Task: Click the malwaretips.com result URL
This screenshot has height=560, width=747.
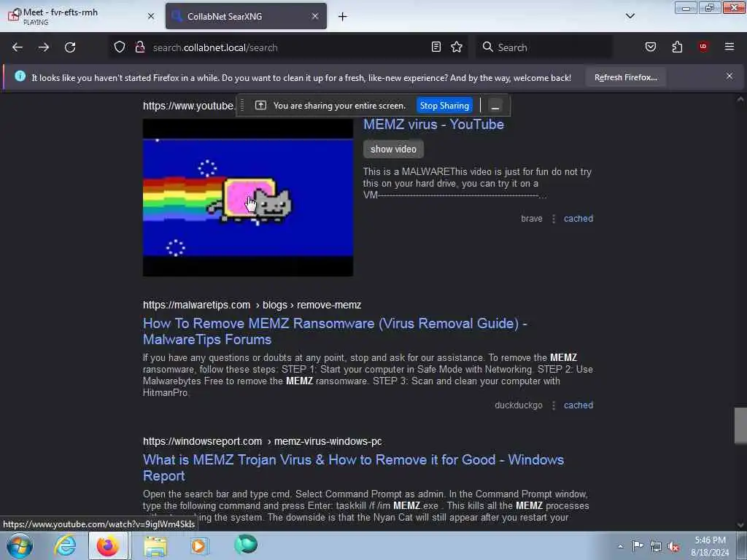Action: coord(252,305)
